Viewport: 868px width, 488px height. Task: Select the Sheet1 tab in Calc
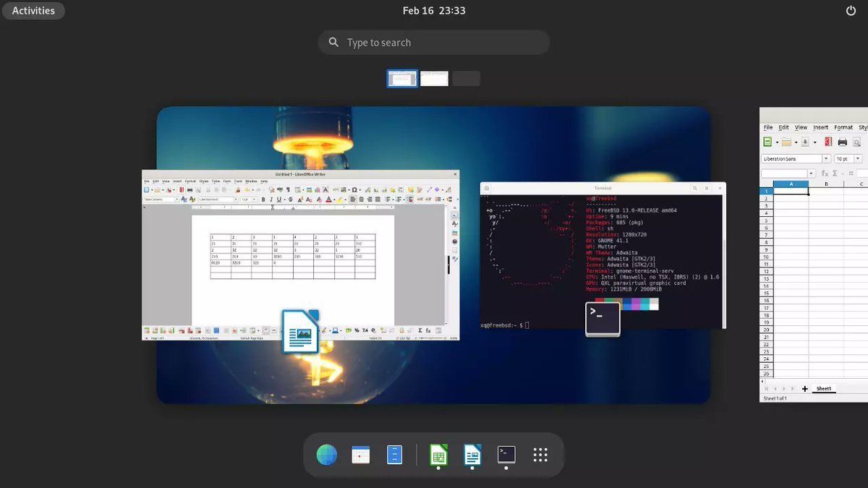[x=825, y=388]
